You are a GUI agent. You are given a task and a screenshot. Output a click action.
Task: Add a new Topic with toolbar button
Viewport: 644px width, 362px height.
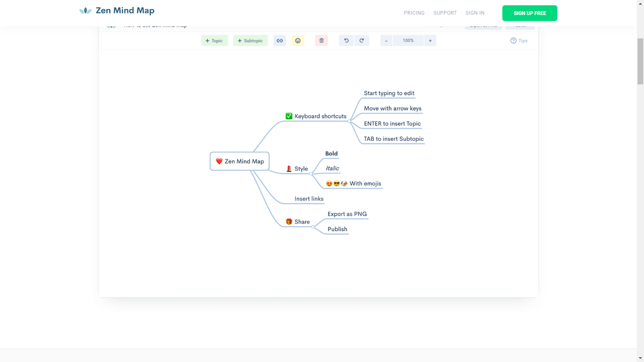(214, 41)
